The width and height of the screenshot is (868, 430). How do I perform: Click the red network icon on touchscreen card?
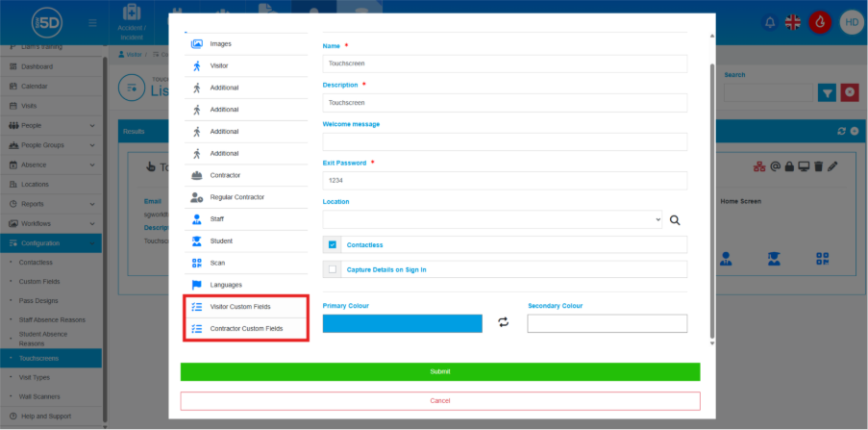coord(760,165)
